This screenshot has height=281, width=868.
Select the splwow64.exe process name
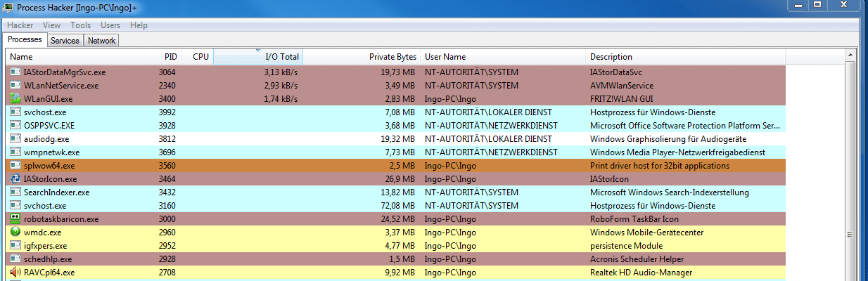pos(49,165)
